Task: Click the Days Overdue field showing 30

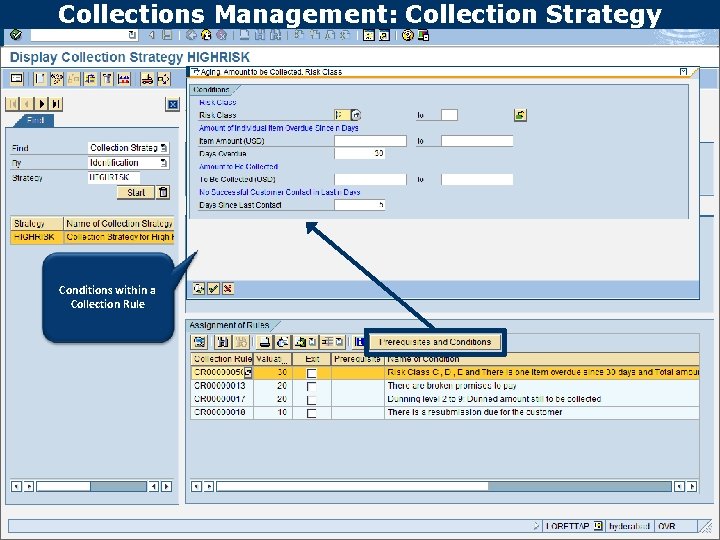Action: [360, 153]
